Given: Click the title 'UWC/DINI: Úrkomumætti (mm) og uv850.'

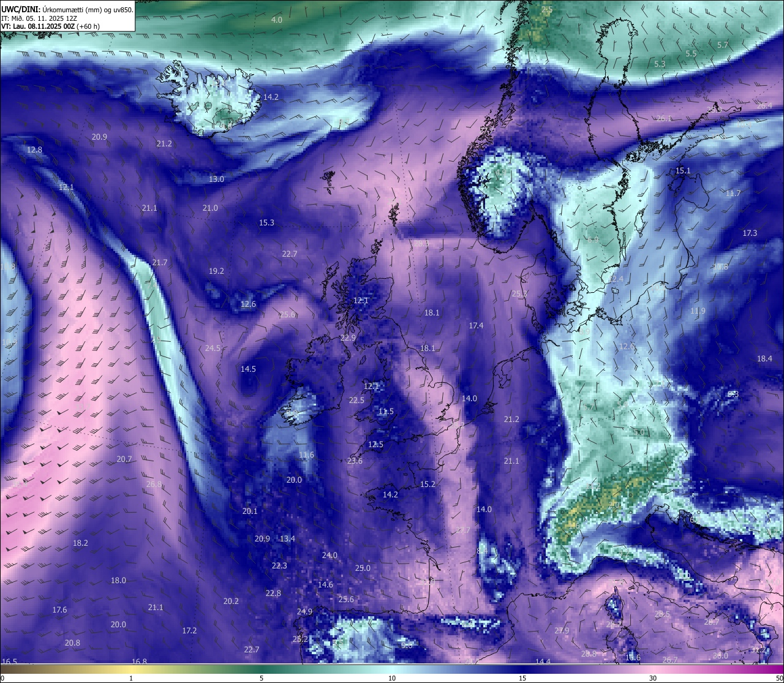Looking at the screenshot, I should 67,9.
